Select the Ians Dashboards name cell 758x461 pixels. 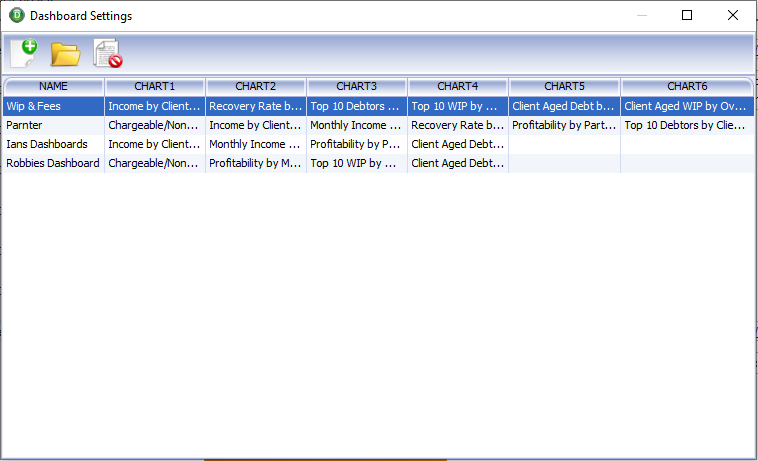point(53,144)
